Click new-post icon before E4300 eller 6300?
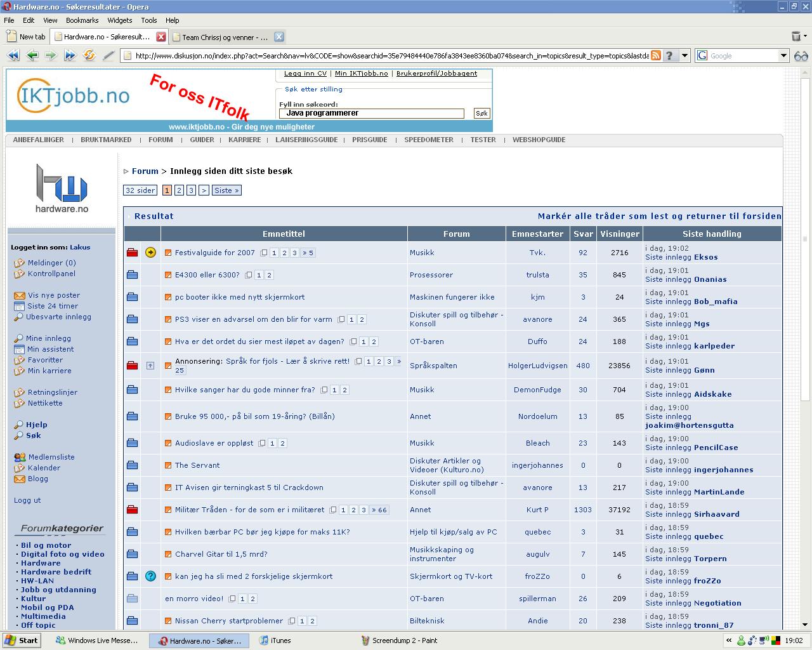Viewport: 812px width, 650px height. 168,275
